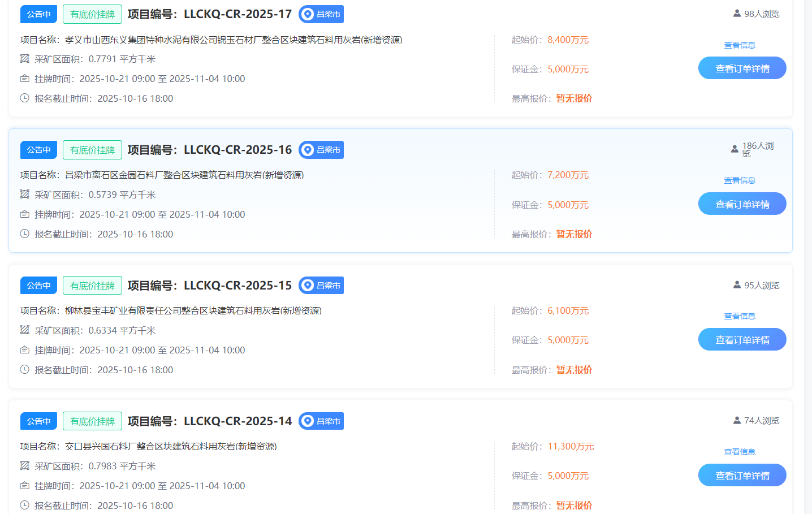Click location pin icon for LLCKQ-CR-2025-17

click(308, 14)
